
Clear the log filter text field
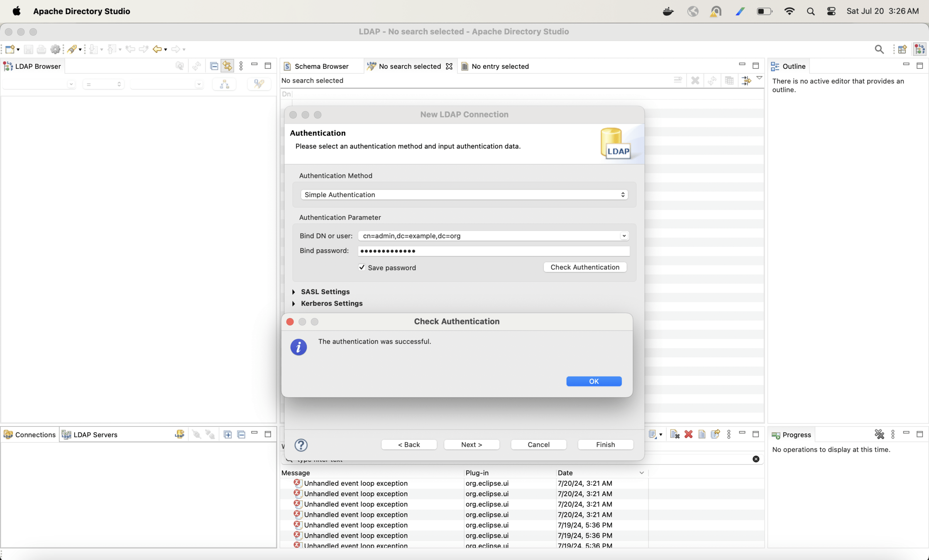[x=755, y=459]
